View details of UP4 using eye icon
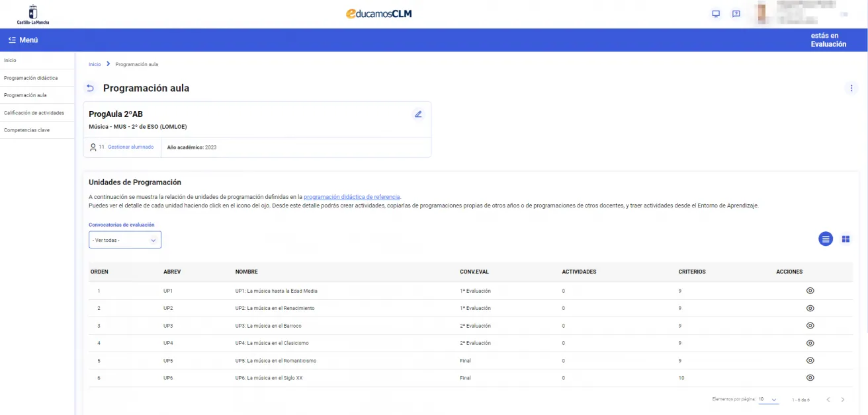 pos(810,343)
